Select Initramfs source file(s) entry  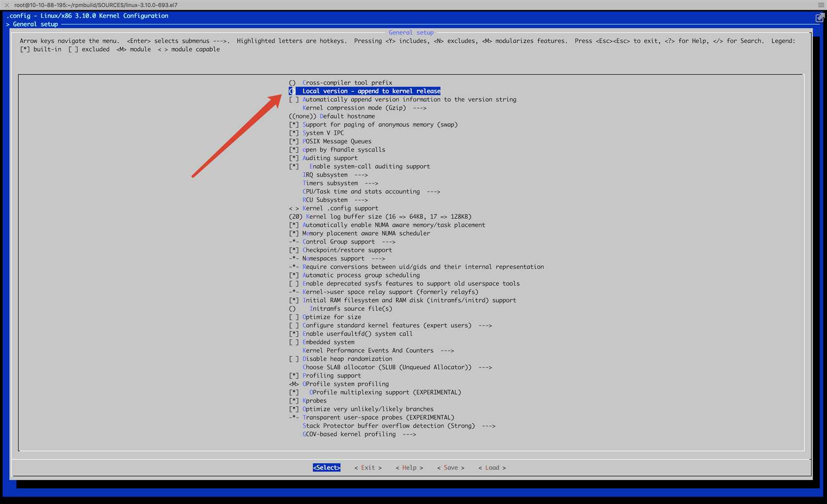click(340, 309)
